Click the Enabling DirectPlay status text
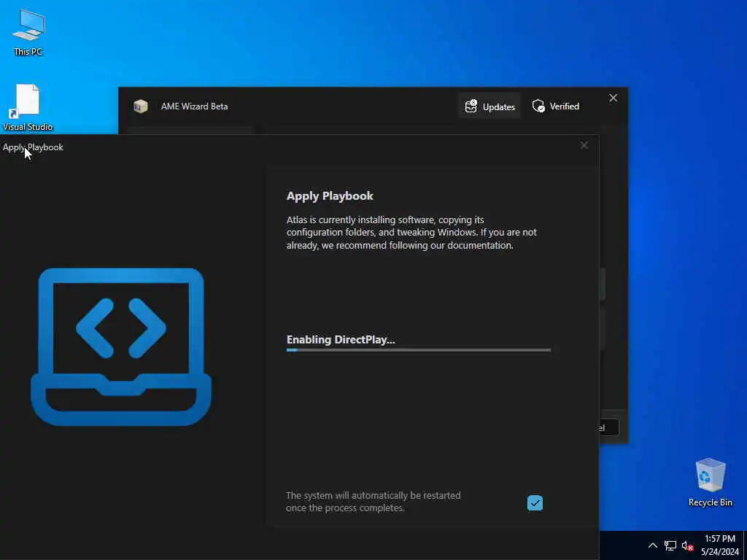Image resolution: width=747 pixels, height=560 pixels. pos(341,340)
